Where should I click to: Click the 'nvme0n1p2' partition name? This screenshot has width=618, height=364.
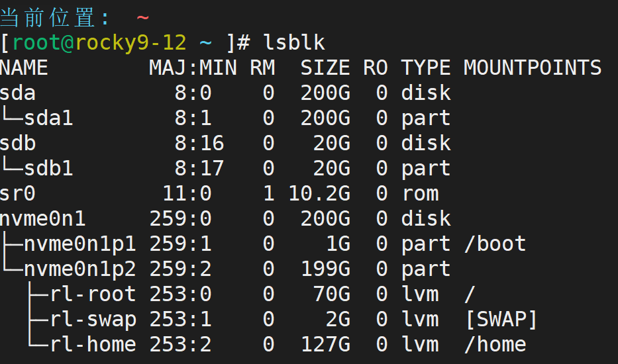[80, 269]
